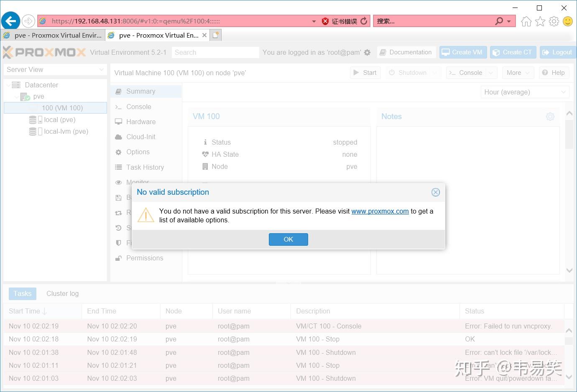Image resolution: width=577 pixels, height=392 pixels.
Task: Click the scroll-down arrow of summary panel
Action: [x=569, y=270]
